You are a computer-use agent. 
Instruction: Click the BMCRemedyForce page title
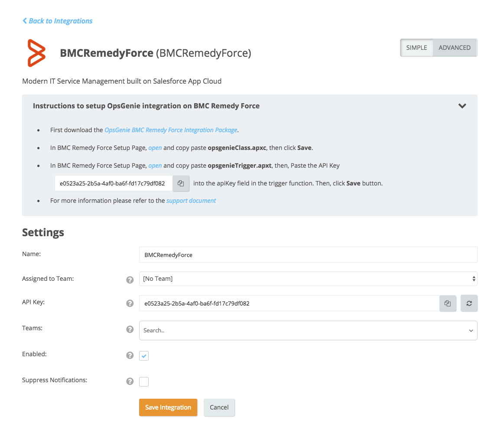coord(156,53)
